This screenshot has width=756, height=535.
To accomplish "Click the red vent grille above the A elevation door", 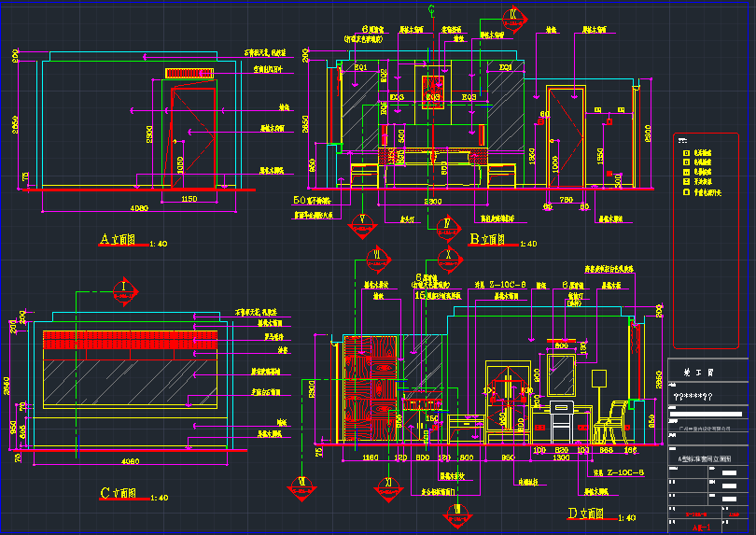I will pyautogui.click(x=189, y=73).
